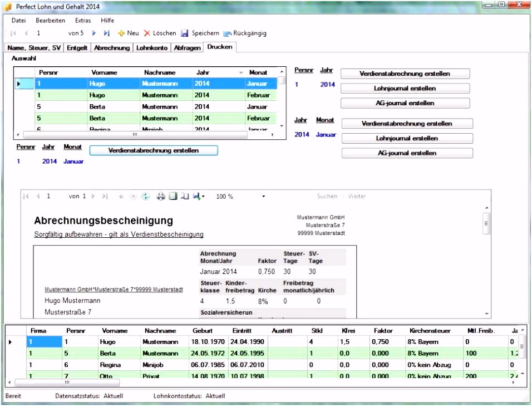Click Lohnjournal erstellen next to Jahr/Monat
The height and width of the screenshot is (406, 532).
407,138
